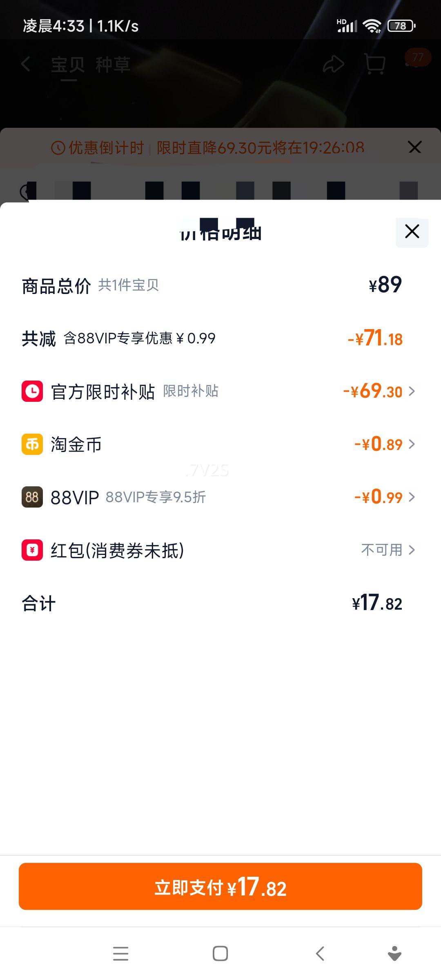Switch to the 种草 tab
This screenshot has width=441, height=980.
[113, 65]
